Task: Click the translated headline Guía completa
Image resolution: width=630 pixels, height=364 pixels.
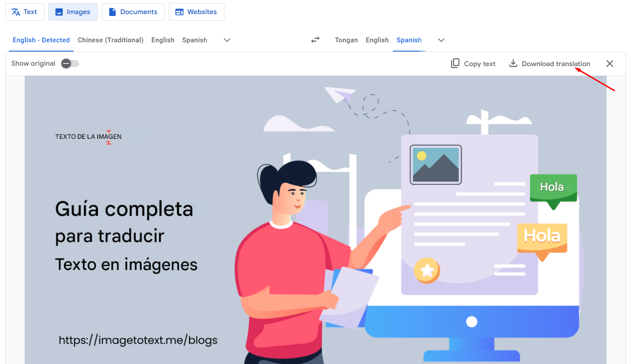Action: point(124,209)
